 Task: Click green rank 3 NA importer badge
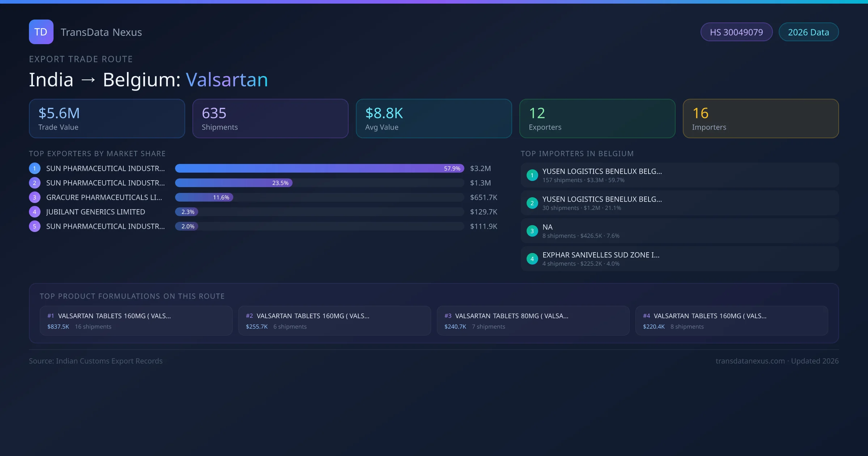coord(532,231)
